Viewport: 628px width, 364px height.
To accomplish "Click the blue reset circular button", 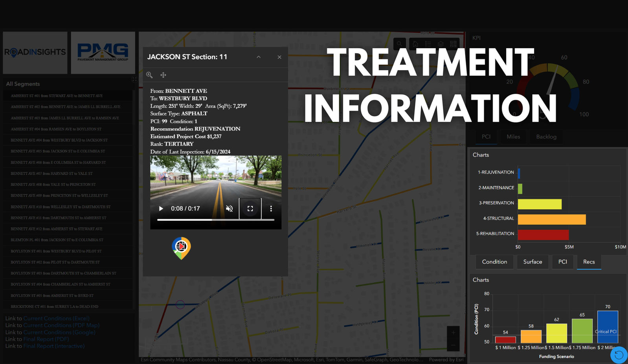I will coord(619,355).
